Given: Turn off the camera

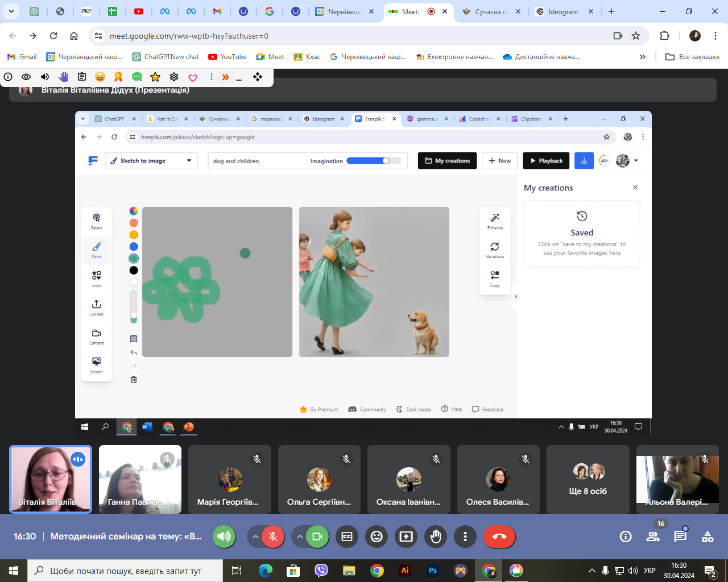Looking at the screenshot, I should click(317, 537).
